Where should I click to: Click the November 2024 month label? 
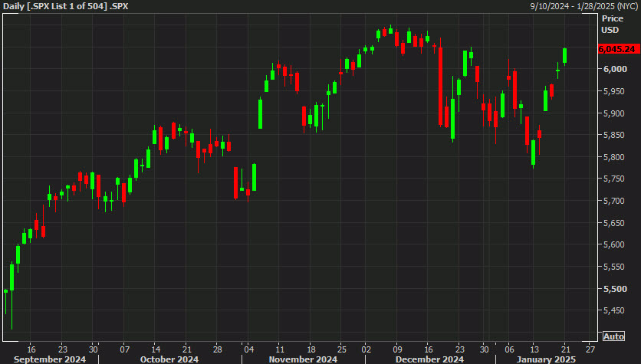303,359
